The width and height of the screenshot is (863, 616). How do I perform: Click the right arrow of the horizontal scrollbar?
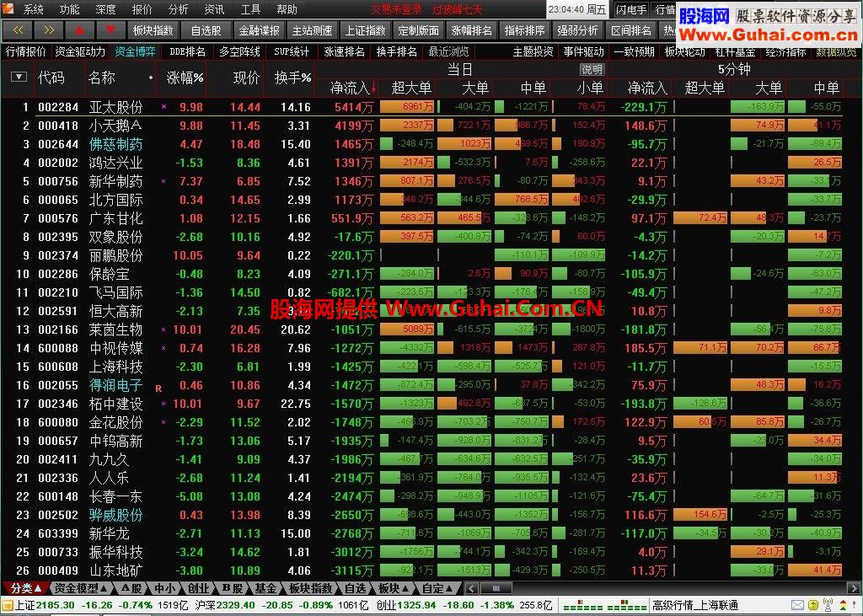pos(855,588)
